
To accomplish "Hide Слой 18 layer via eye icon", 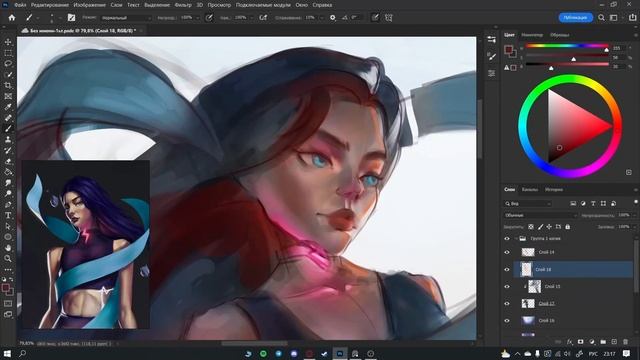I will [x=507, y=269].
